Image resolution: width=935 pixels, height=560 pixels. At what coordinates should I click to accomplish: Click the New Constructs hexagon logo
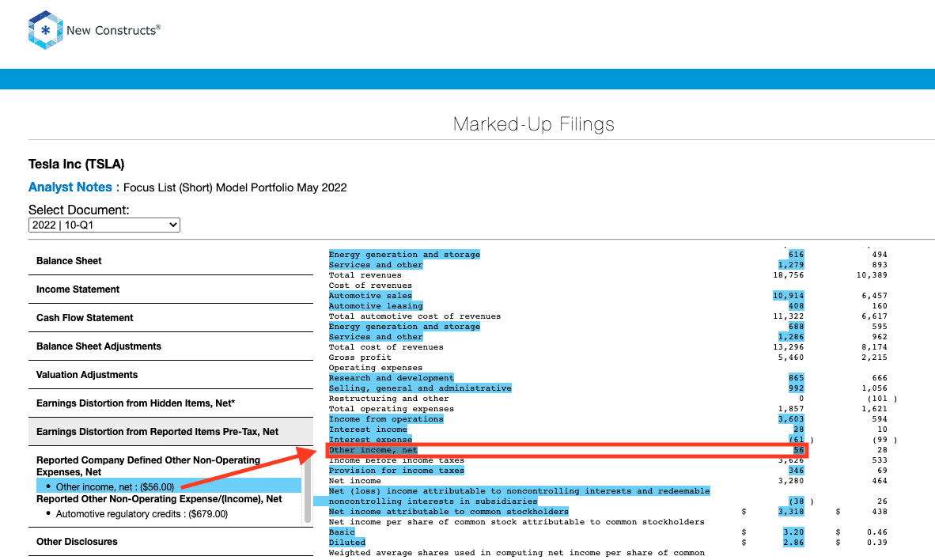(45, 30)
